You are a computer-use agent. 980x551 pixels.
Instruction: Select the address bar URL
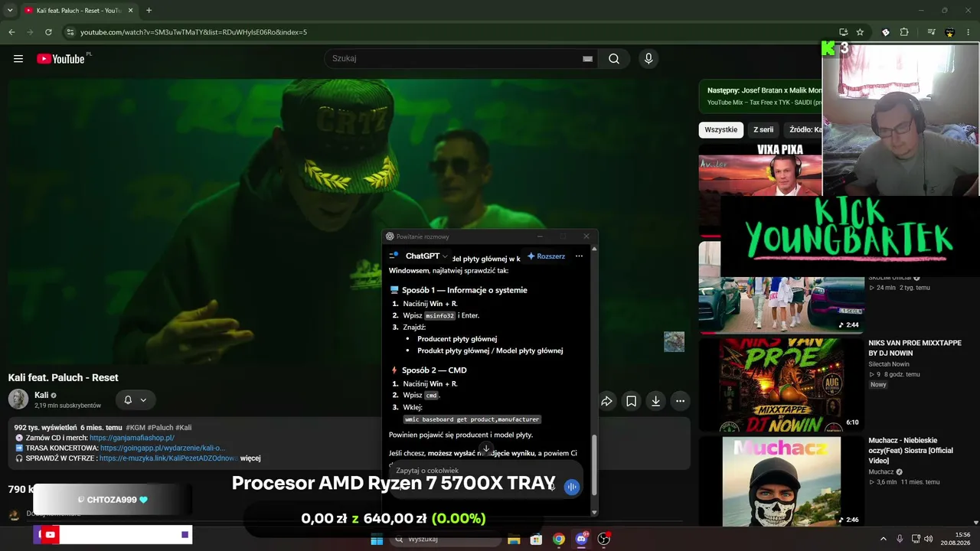point(194,32)
